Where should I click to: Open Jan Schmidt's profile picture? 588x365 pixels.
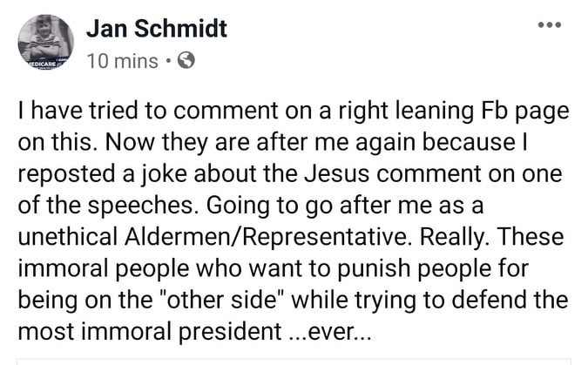point(45,42)
